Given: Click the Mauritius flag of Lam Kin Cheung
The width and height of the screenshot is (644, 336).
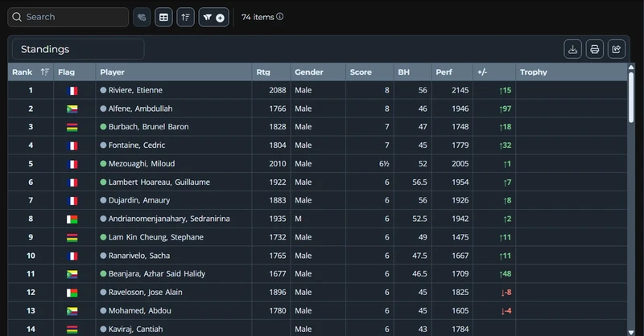Looking at the screenshot, I should pos(72,238).
